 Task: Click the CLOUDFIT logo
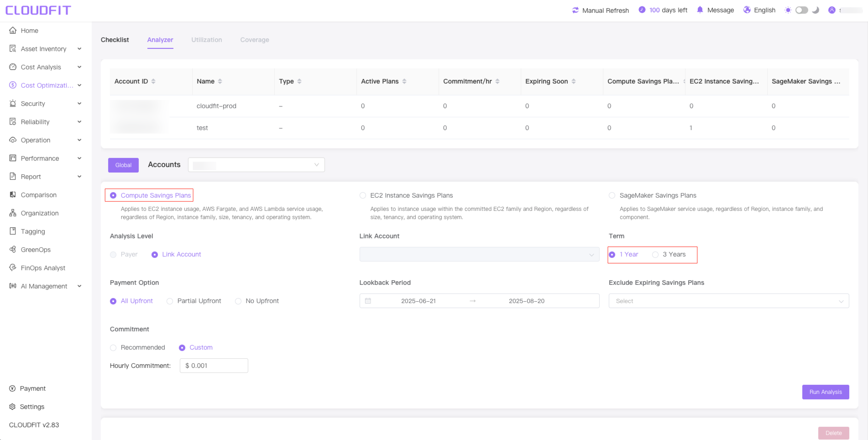tap(38, 10)
